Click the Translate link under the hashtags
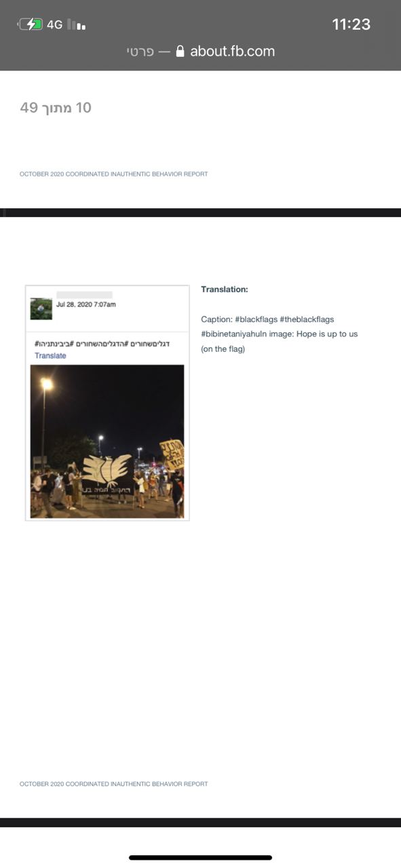Screen dimensions: 401x868 (50, 355)
